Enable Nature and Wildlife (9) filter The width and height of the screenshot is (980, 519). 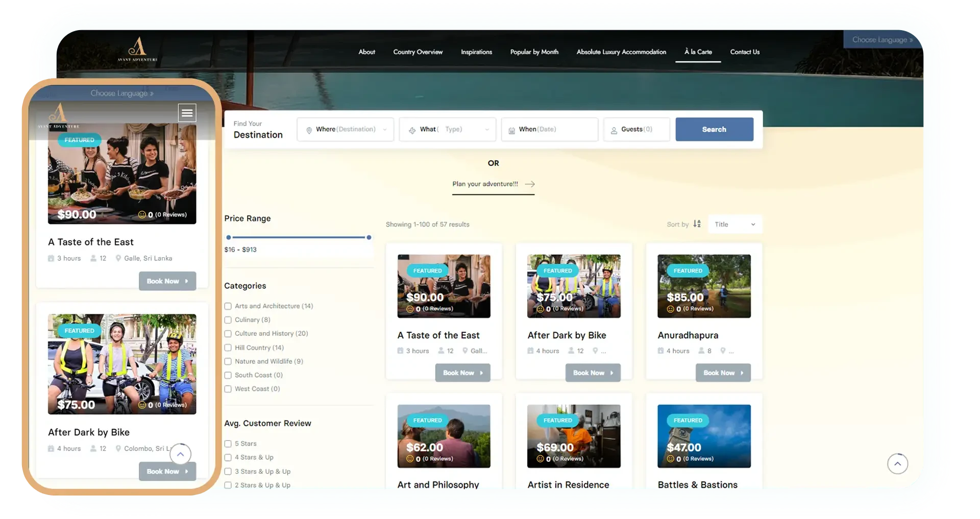[228, 361]
